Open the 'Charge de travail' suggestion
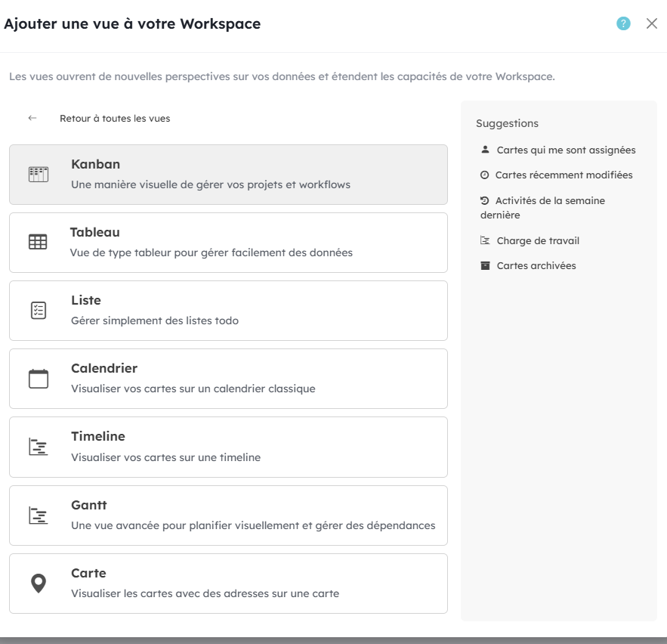Screen dimensions: 667x644 pyautogui.click(x=538, y=240)
